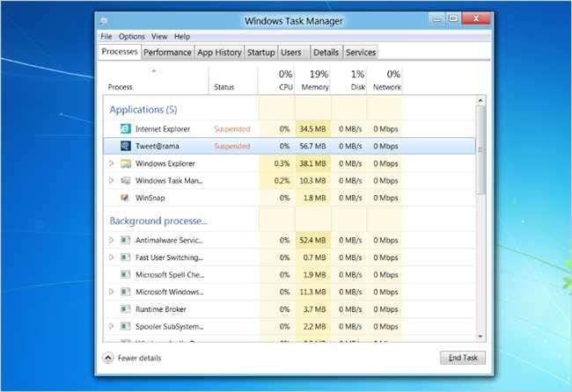This screenshot has width=572, height=392.
Task: Click the Task Manager title bar icon
Action: tap(103, 21)
